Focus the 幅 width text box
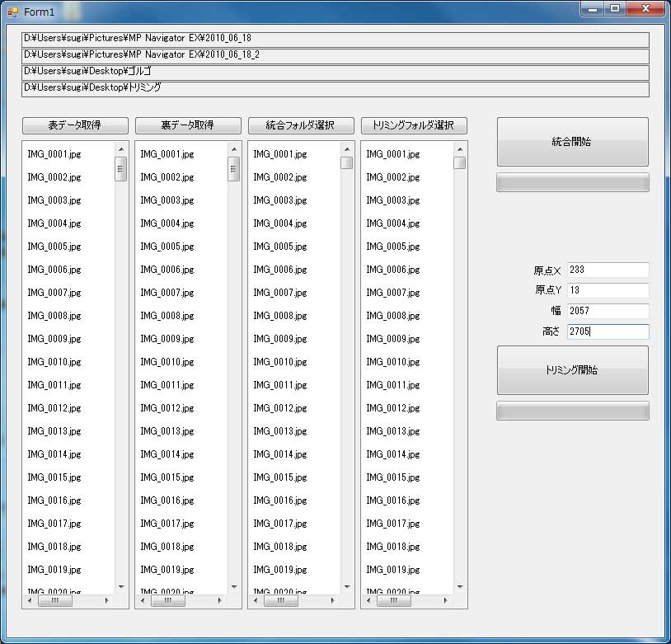 point(608,311)
